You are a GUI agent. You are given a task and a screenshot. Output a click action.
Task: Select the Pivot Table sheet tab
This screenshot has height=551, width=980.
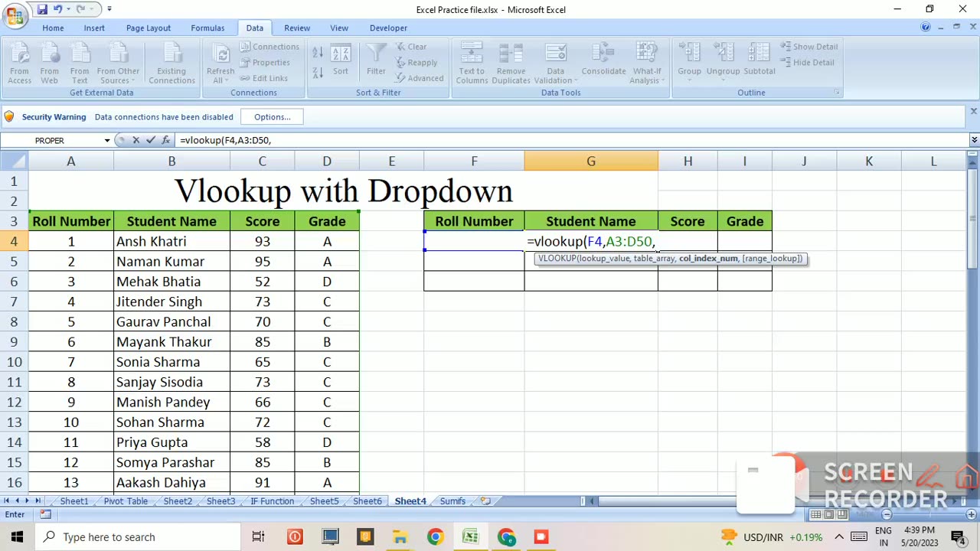(x=126, y=501)
